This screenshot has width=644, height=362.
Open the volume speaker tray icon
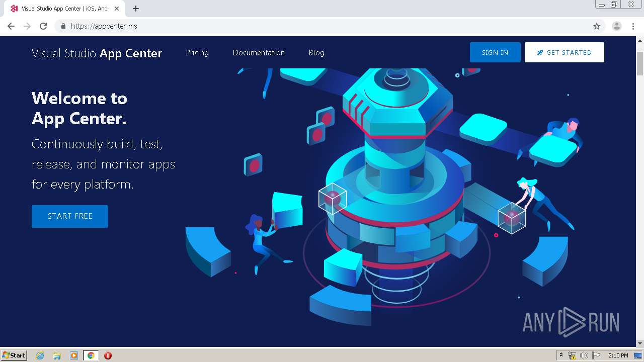(584, 355)
